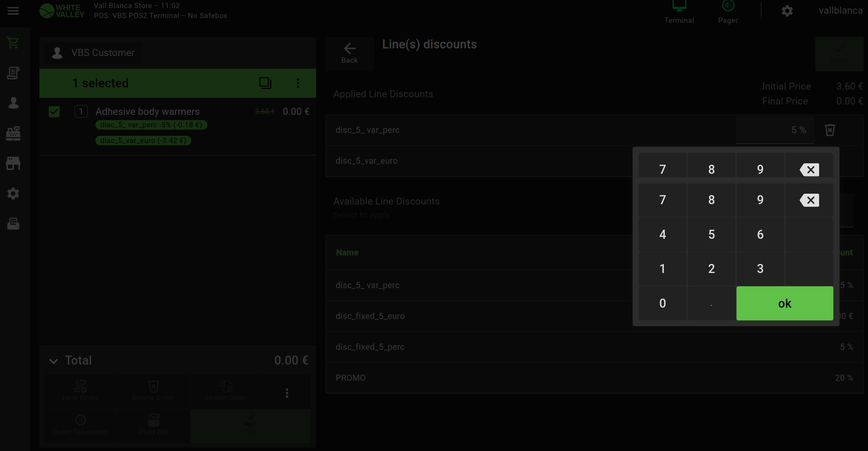Click the Delete Order button
868x451 pixels.
point(153,392)
